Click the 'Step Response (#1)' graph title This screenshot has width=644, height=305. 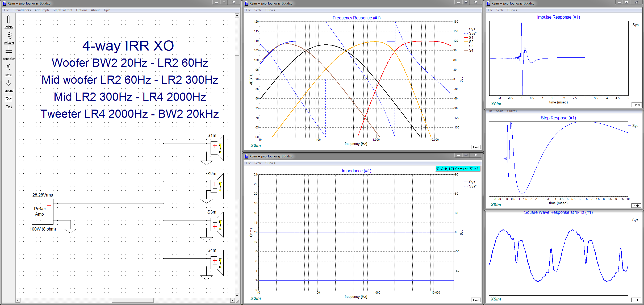[558, 118]
